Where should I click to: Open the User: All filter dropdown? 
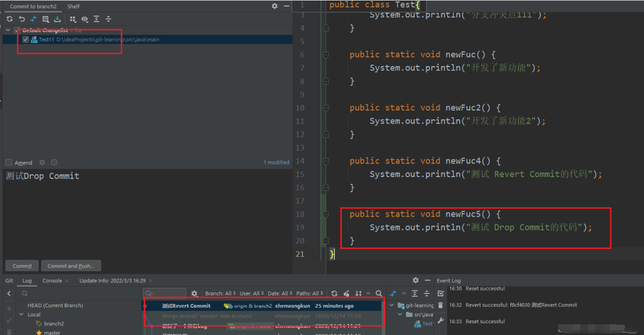pyautogui.click(x=252, y=293)
